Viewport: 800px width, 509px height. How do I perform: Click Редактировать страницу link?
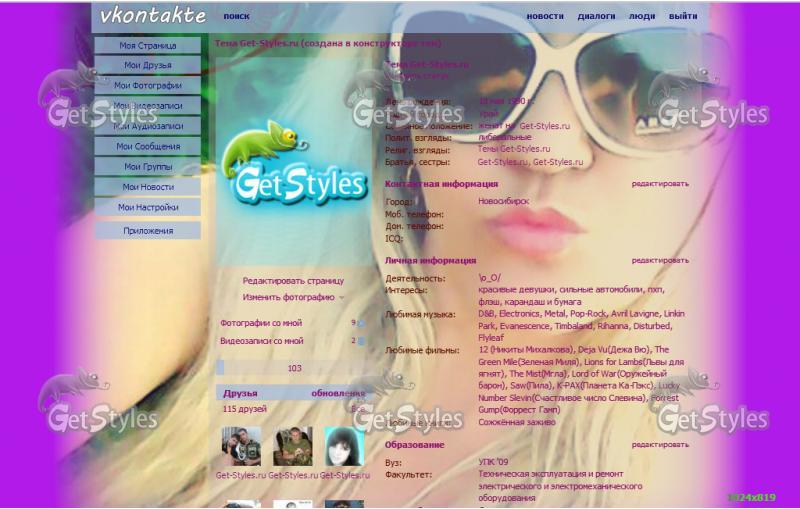click(293, 281)
